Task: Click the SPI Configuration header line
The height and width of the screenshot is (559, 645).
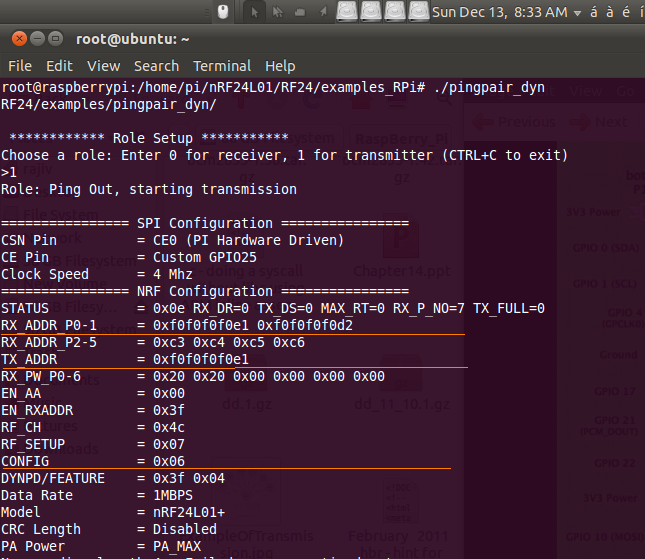Action: [205, 223]
